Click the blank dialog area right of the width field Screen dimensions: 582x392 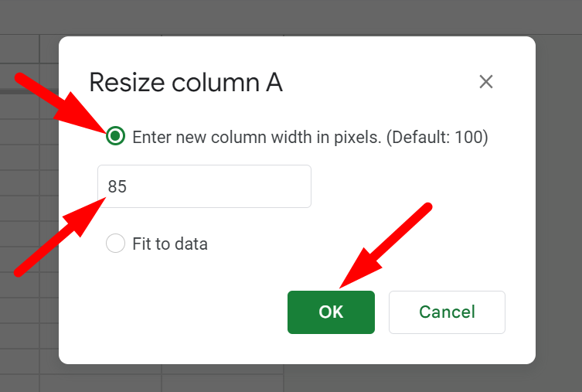coord(417,186)
